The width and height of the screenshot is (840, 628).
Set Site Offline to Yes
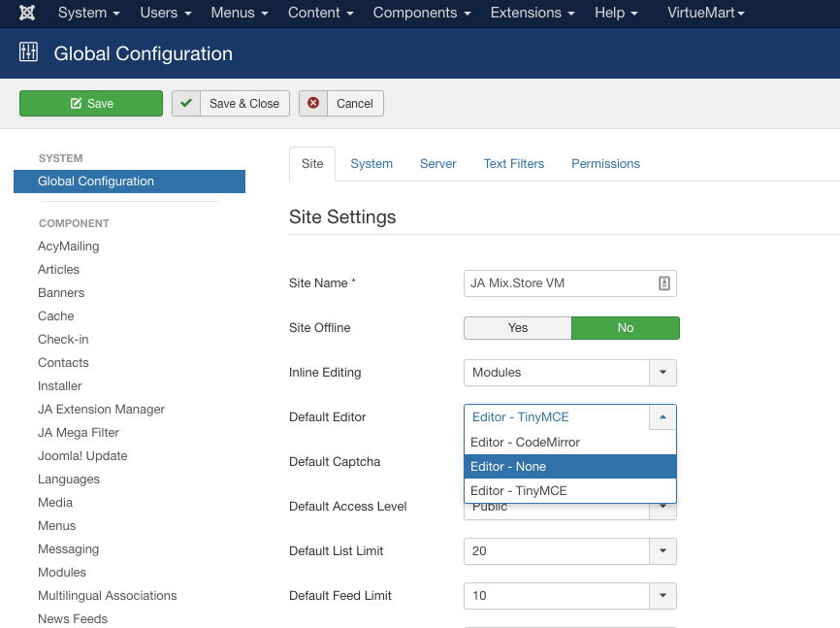[x=518, y=328]
